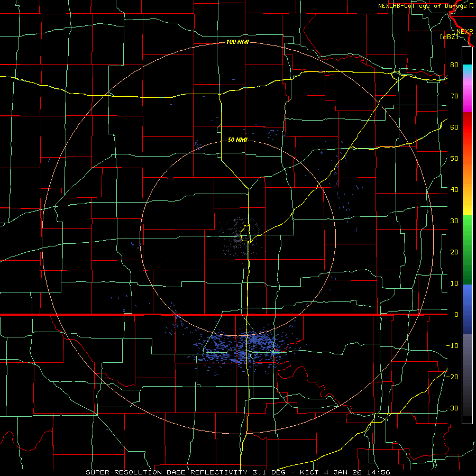The width and height of the screenshot is (476, 476).
Task: Click the blue segment of the color bar
Action: point(467,309)
